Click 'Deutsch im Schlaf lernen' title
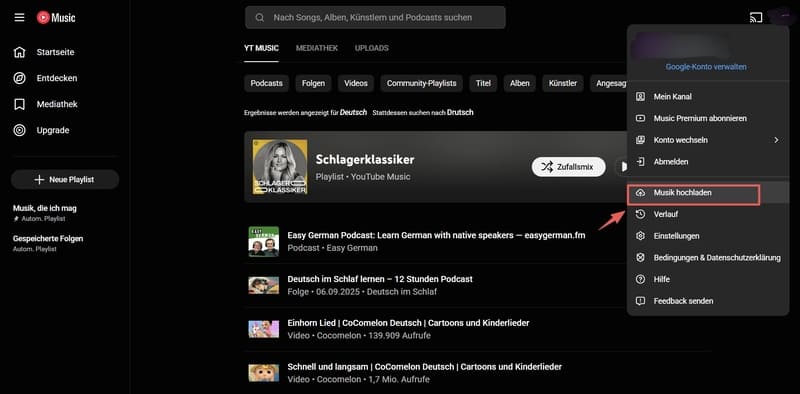Viewport: 800px width, 394px height. pos(380,279)
